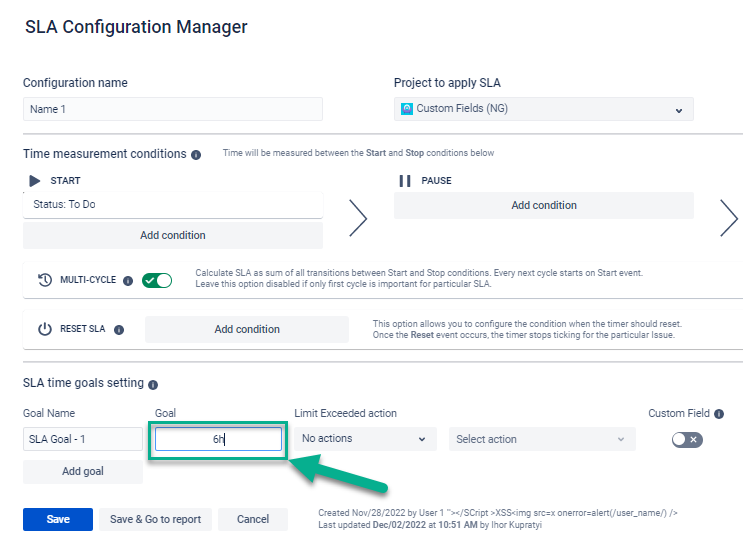Click info icon next to Reset SLA
The image size is (743, 545).
pyautogui.click(x=119, y=329)
